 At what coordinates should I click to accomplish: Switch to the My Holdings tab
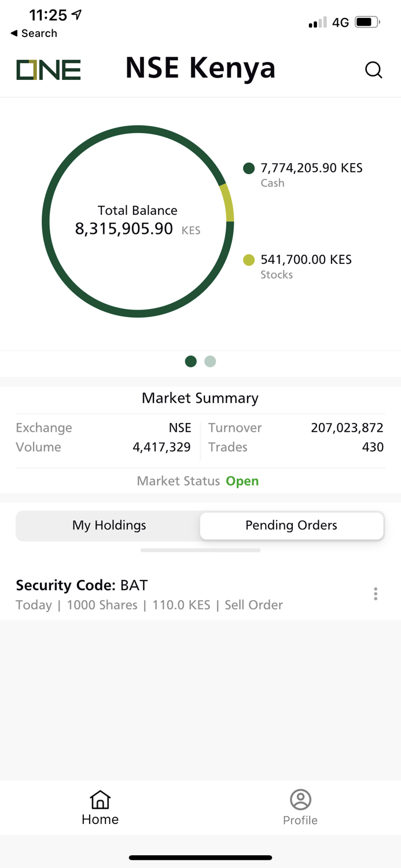click(x=108, y=525)
